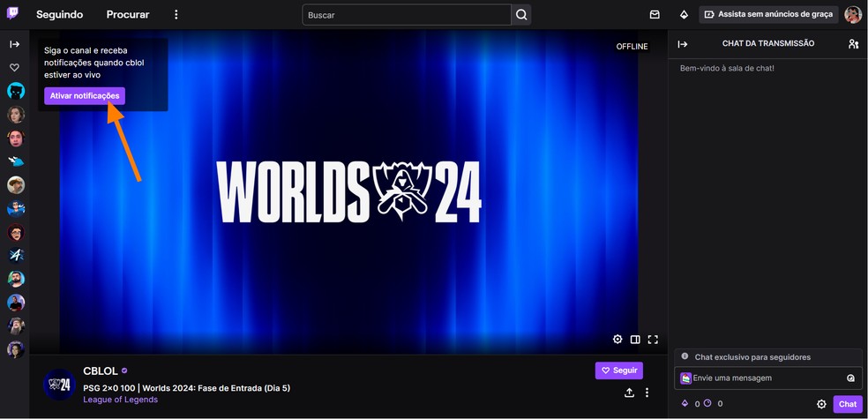The image size is (868, 419).
Task: Click the CBLOL channel name
Action: 101,370
